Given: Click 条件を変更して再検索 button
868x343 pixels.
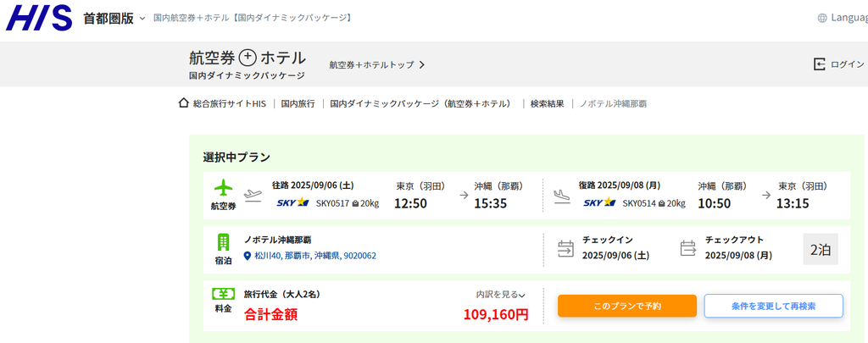Looking at the screenshot, I should (x=773, y=306).
